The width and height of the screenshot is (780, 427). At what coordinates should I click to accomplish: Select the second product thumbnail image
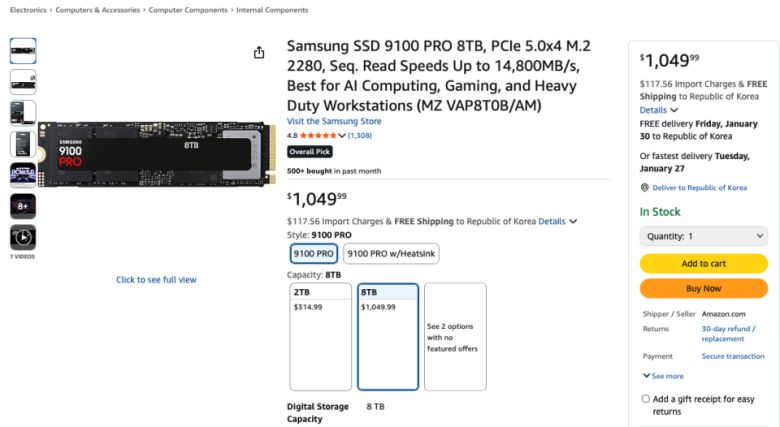pyautogui.click(x=23, y=82)
